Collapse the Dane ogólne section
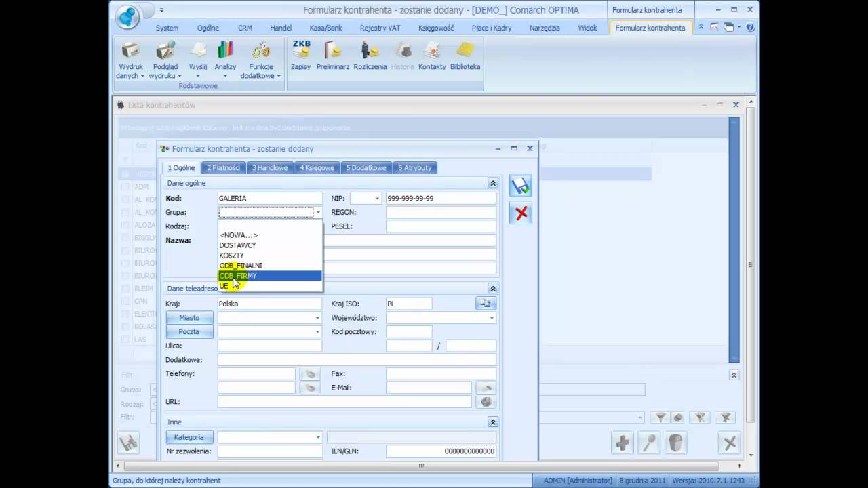 coord(493,183)
